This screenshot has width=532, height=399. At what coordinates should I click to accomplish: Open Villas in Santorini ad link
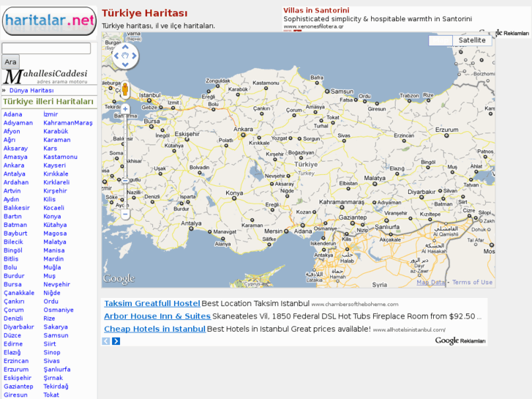click(316, 10)
